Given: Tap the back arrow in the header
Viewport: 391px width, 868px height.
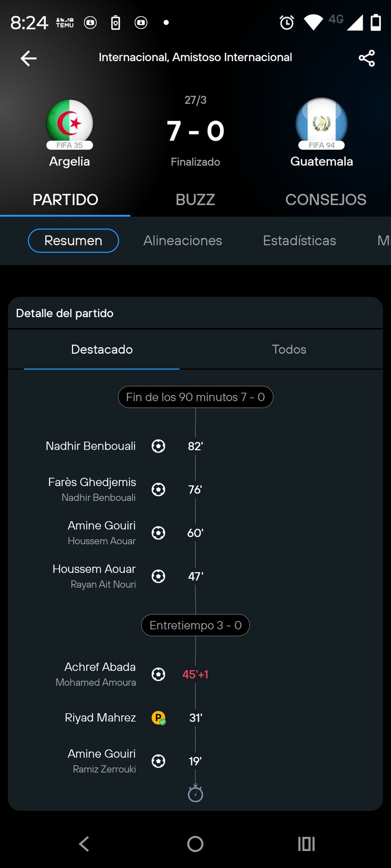Looking at the screenshot, I should click(29, 58).
